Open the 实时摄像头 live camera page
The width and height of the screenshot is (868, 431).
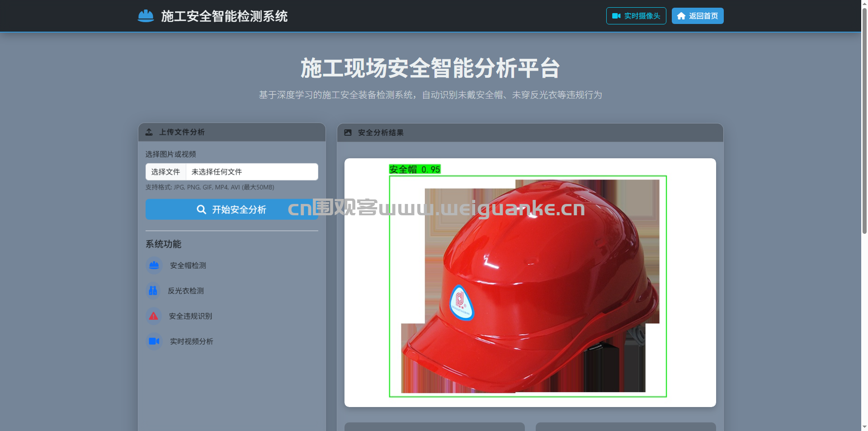click(x=636, y=16)
